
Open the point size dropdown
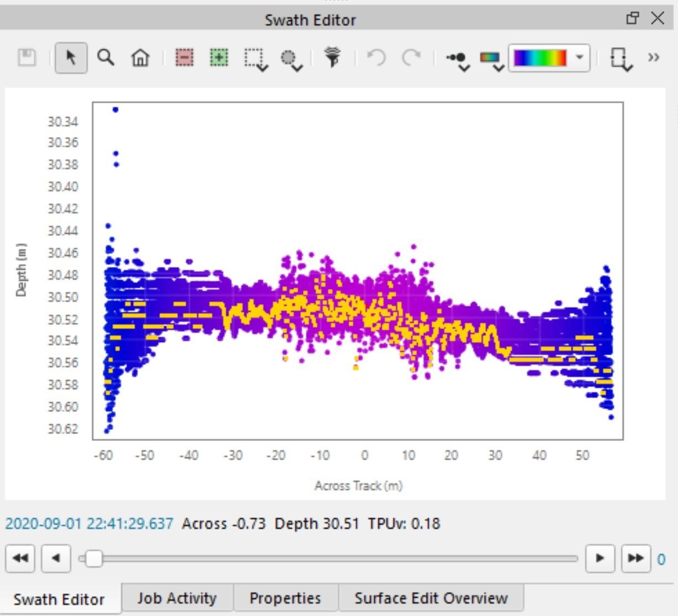458,59
